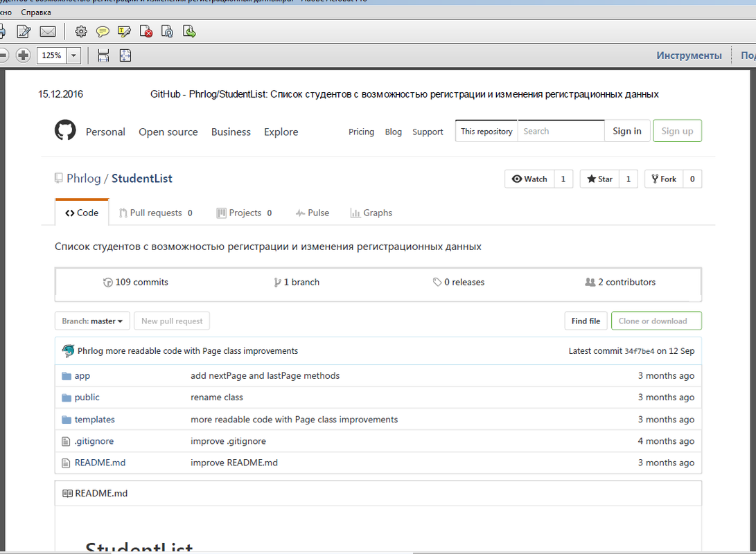
Task: Add a sticky note comment
Action: pos(103,32)
